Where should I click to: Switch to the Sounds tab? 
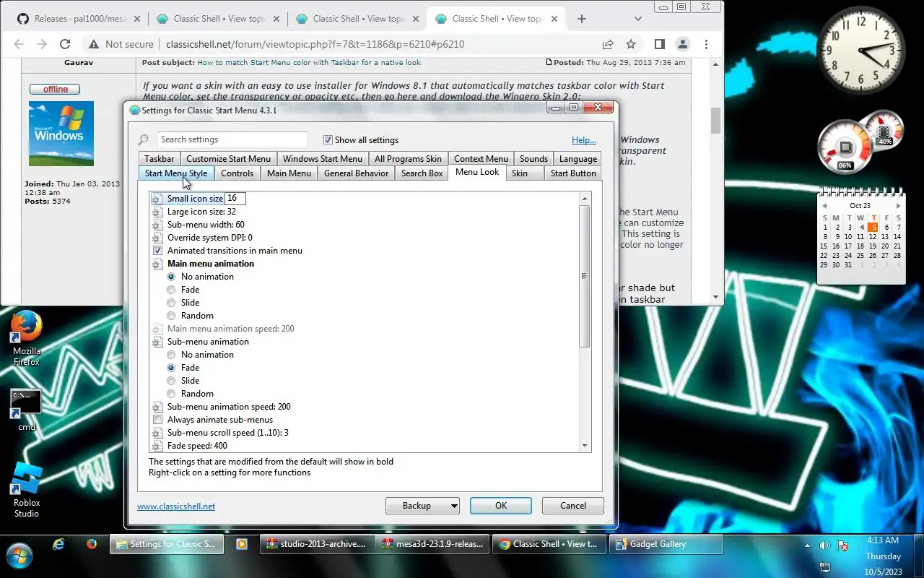point(533,159)
